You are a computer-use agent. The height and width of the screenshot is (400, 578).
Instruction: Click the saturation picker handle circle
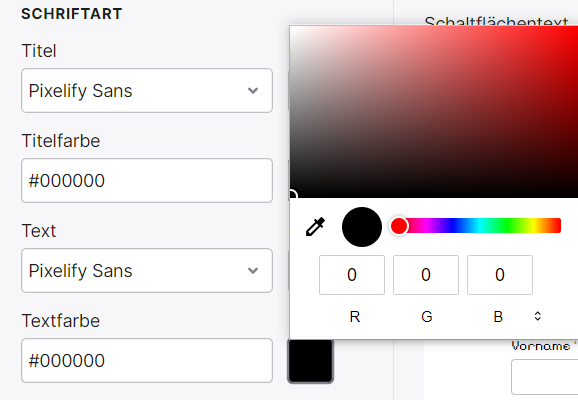291,195
